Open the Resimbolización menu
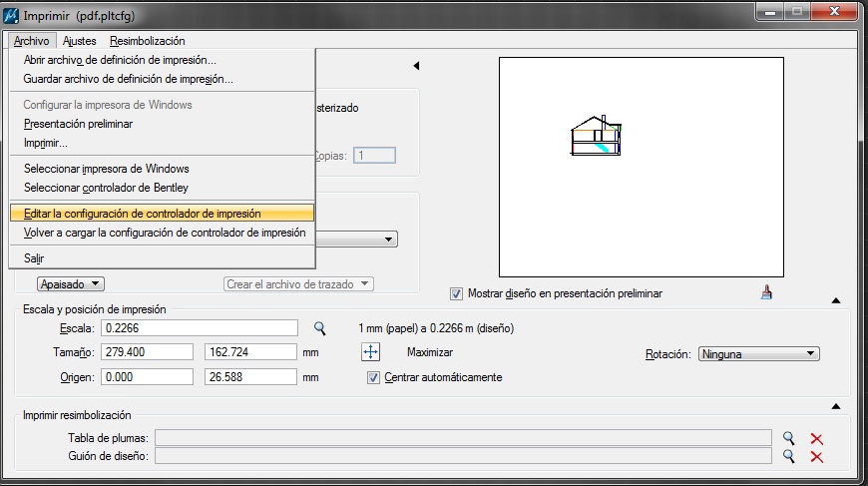Viewport: 868px width, 486px height. pyautogui.click(x=148, y=40)
